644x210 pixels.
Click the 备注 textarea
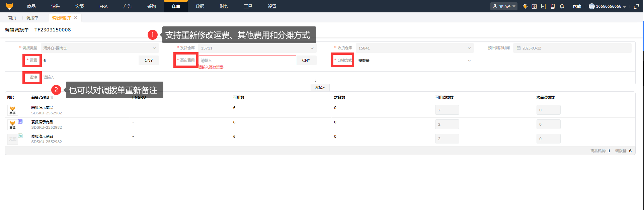(178, 77)
